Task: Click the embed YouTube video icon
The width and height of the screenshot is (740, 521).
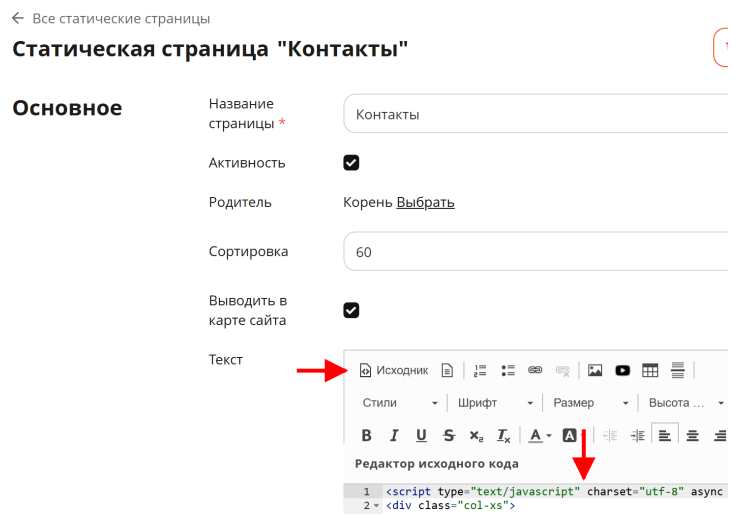Action: point(622,370)
